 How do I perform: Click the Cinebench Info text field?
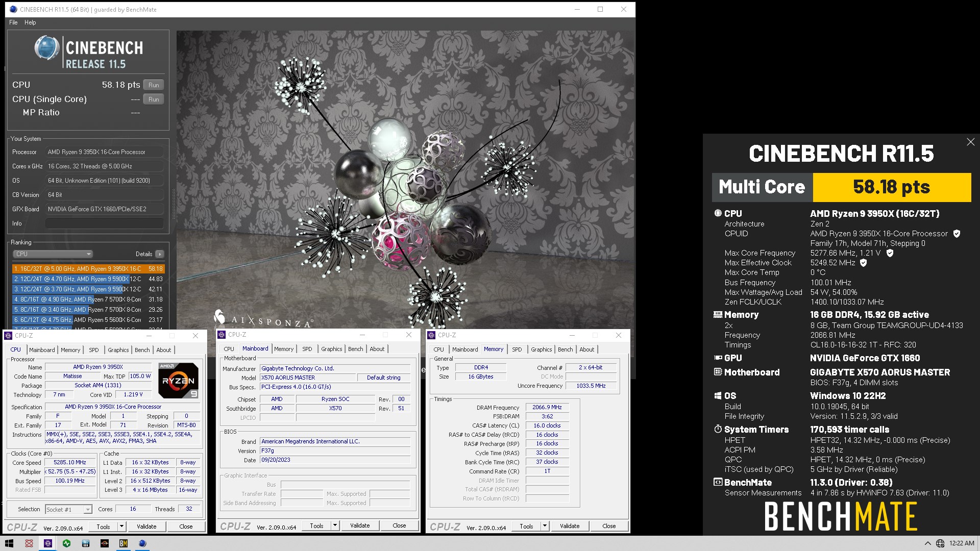point(105,223)
